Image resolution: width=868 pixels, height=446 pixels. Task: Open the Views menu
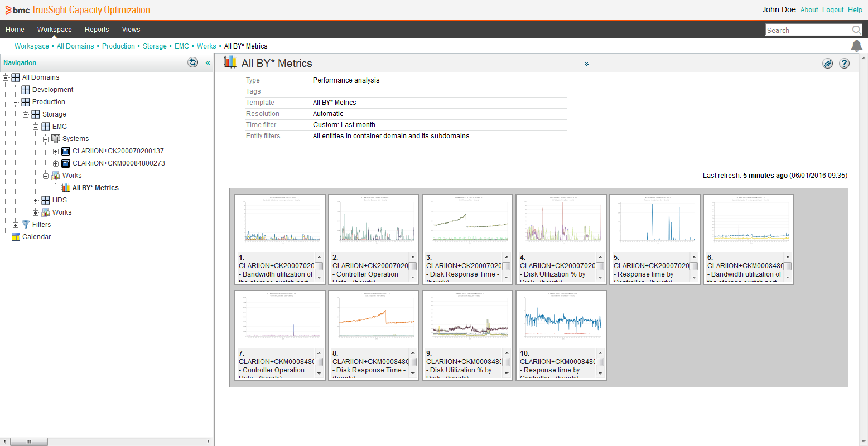(x=131, y=30)
